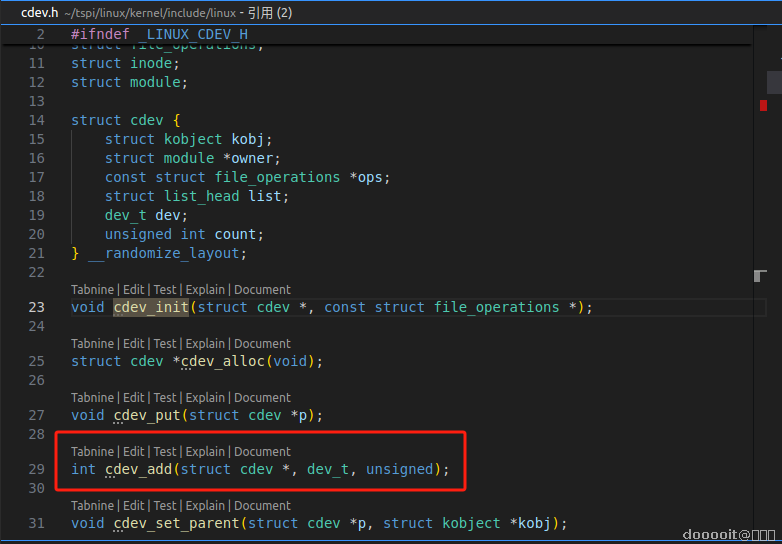The image size is (782, 544).
Task: Click the *ops member on line 17
Action: coord(366,177)
